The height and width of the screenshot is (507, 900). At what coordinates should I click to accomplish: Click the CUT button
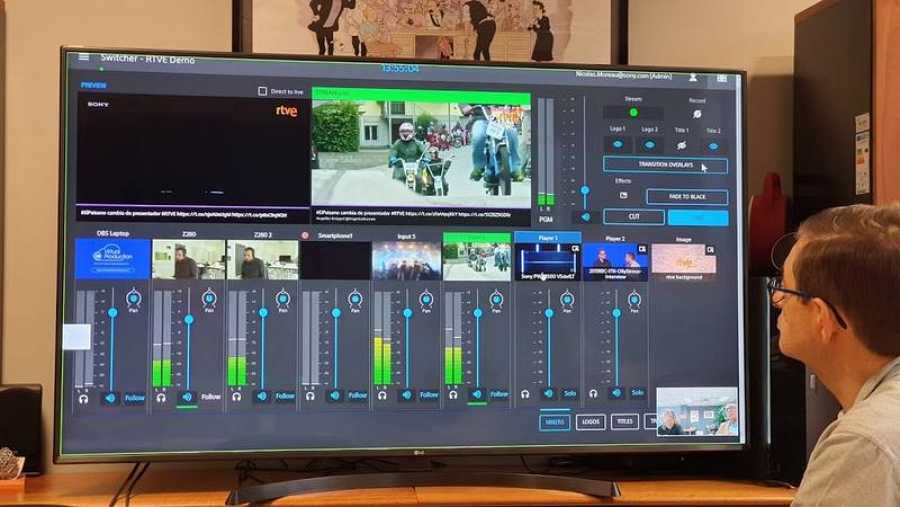pyautogui.click(x=634, y=216)
